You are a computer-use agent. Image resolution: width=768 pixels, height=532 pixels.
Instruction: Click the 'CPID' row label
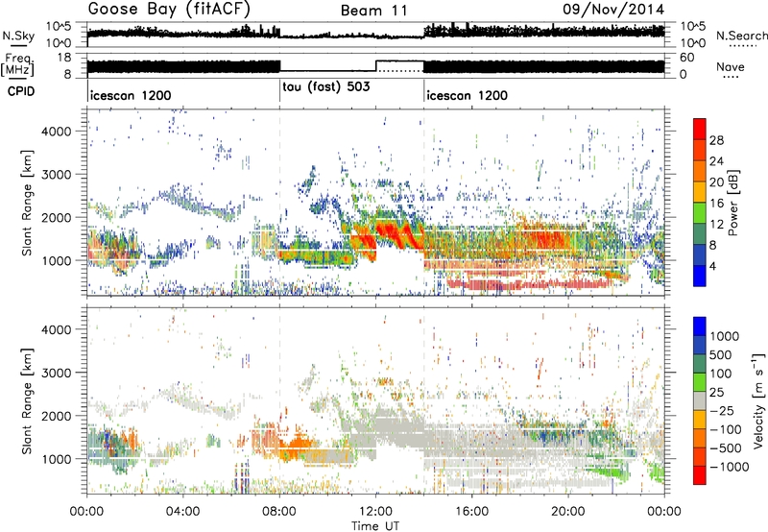click(x=21, y=91)
